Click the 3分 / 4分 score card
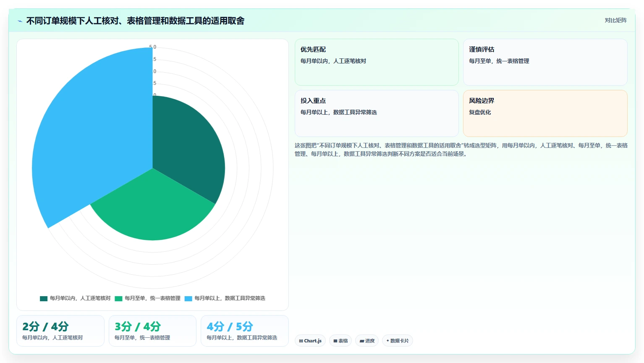The width and height of the screenshot is (644, 363). tap(152, 331)
